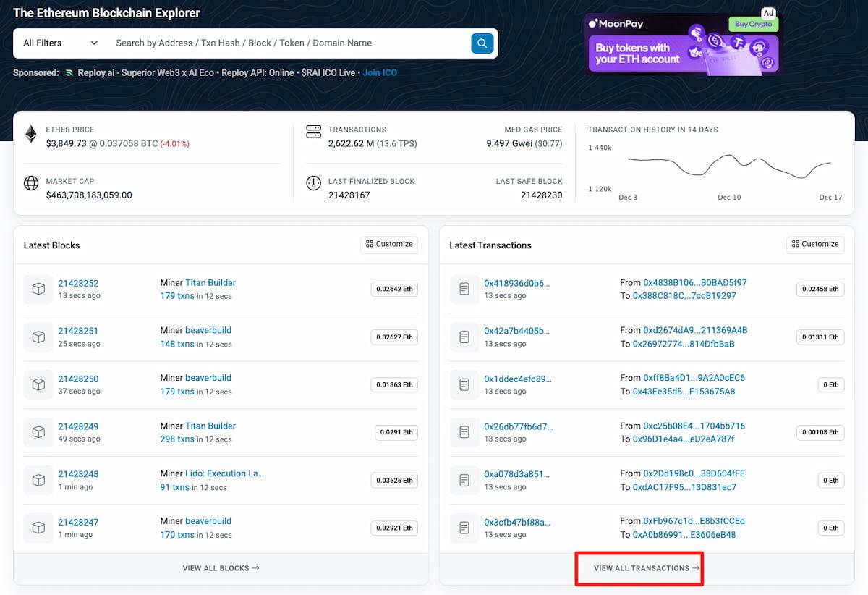
Task: Click the Ethereum diamond icon beside Ether Price
Action: [x=30, y=134]
